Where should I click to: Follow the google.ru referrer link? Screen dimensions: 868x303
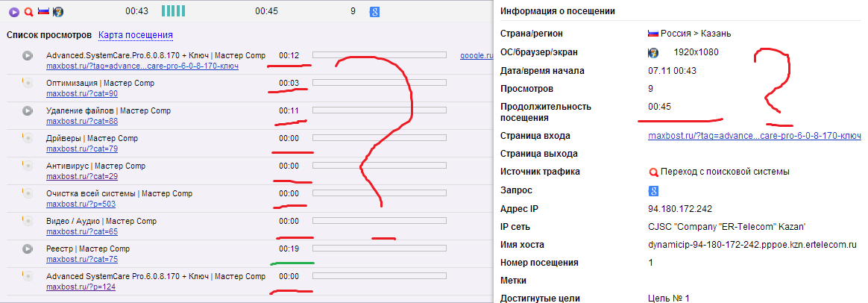point(476,55)
